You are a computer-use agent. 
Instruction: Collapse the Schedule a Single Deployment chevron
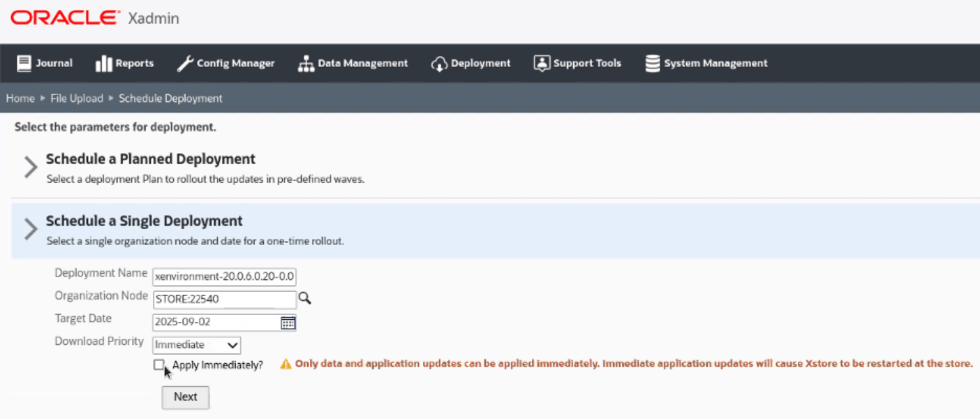tap(30, 229)
